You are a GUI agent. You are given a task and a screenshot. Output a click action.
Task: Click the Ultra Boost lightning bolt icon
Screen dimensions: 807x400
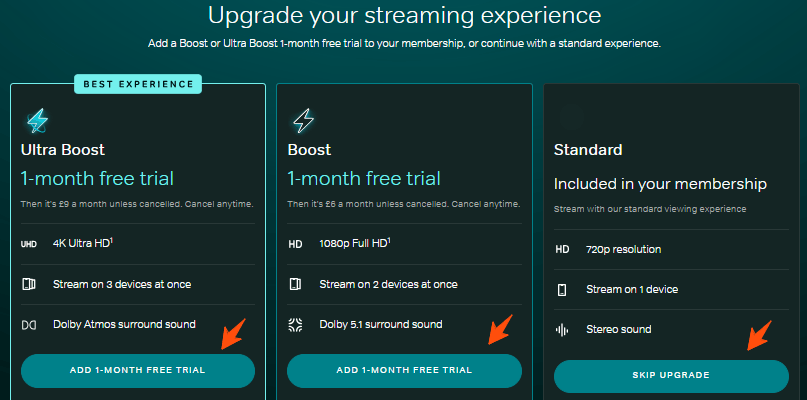coord(37,121)
